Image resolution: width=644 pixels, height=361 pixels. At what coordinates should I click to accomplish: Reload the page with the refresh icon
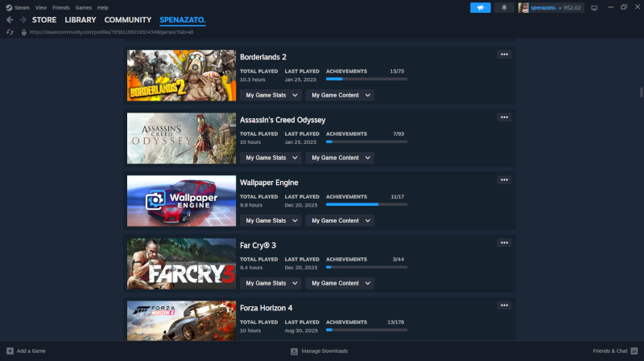(x=10, y=32)
